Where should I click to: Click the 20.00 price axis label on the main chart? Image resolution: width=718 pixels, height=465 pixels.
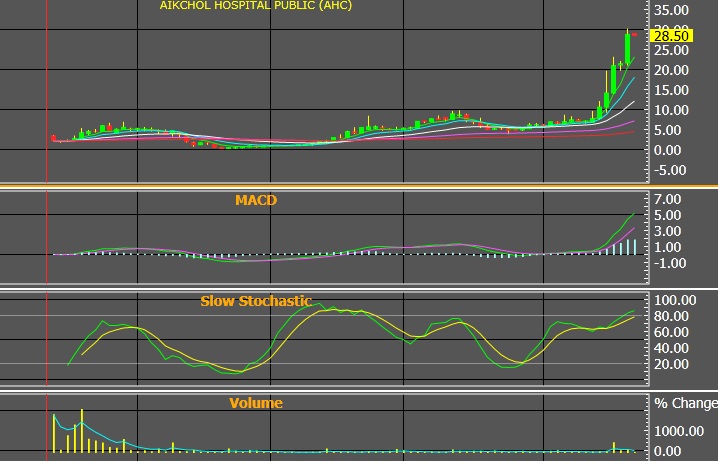(671, 70)
